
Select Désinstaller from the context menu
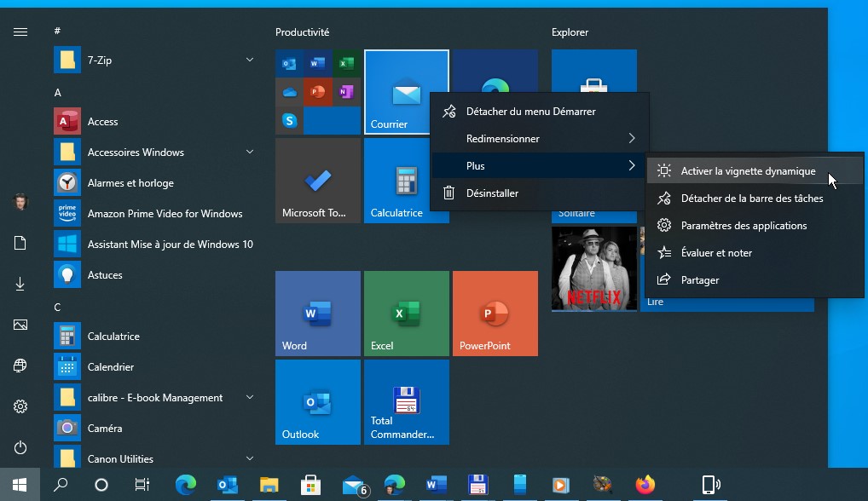coord(492,193)
